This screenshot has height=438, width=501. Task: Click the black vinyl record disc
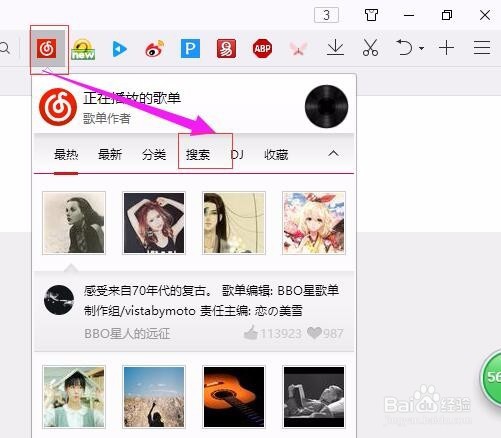(x=326, y=106)
